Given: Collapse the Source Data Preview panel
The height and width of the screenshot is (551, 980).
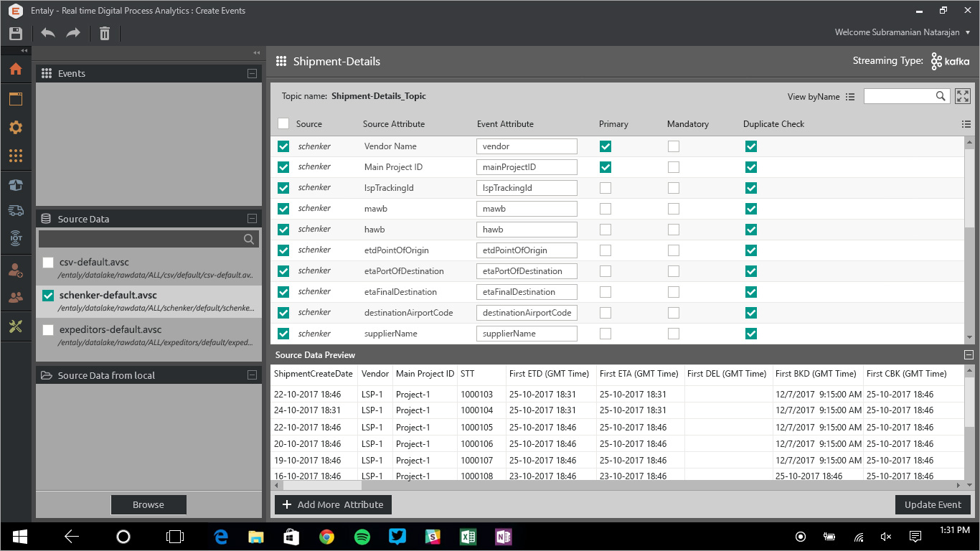Looking at the screenshot, I should [969, 355].
